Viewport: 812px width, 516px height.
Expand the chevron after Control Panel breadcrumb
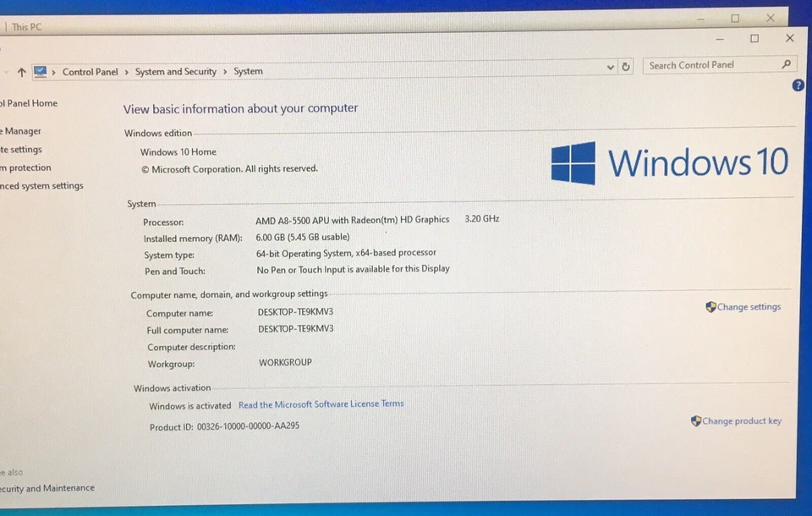coord(125,72)
